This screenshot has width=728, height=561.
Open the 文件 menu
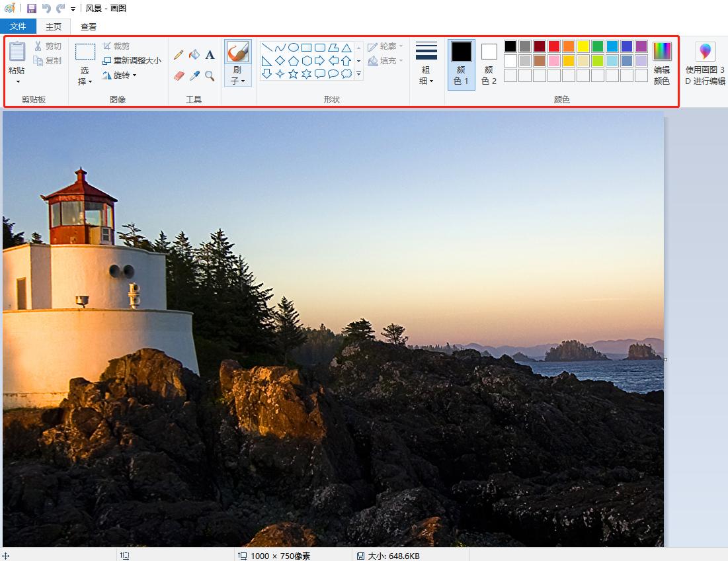[19, 26]
